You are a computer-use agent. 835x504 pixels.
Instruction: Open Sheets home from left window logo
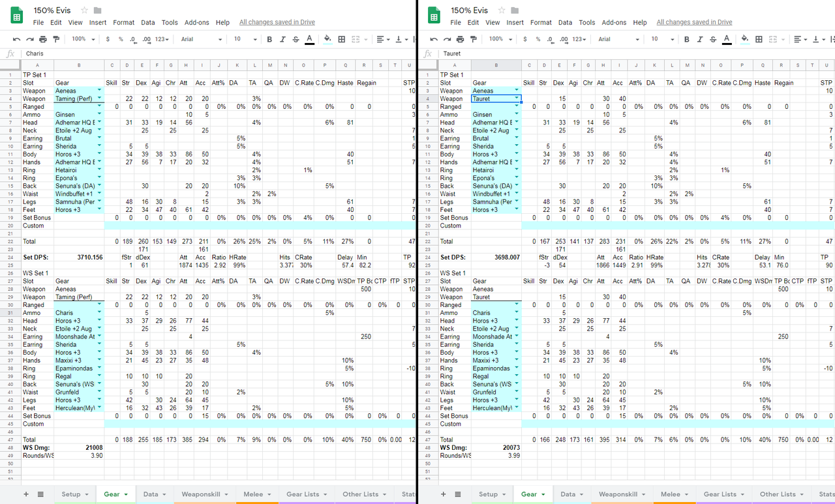17,15
